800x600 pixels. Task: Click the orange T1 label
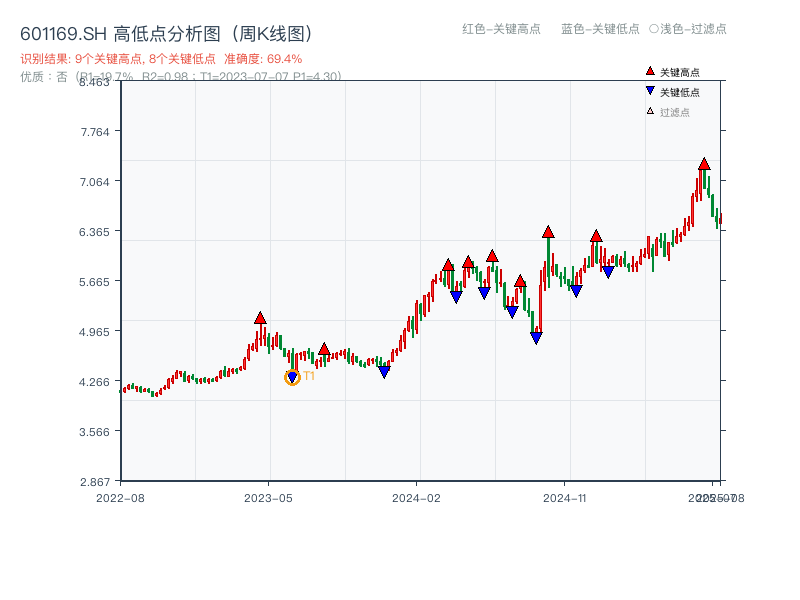click(x=309, y=376)
